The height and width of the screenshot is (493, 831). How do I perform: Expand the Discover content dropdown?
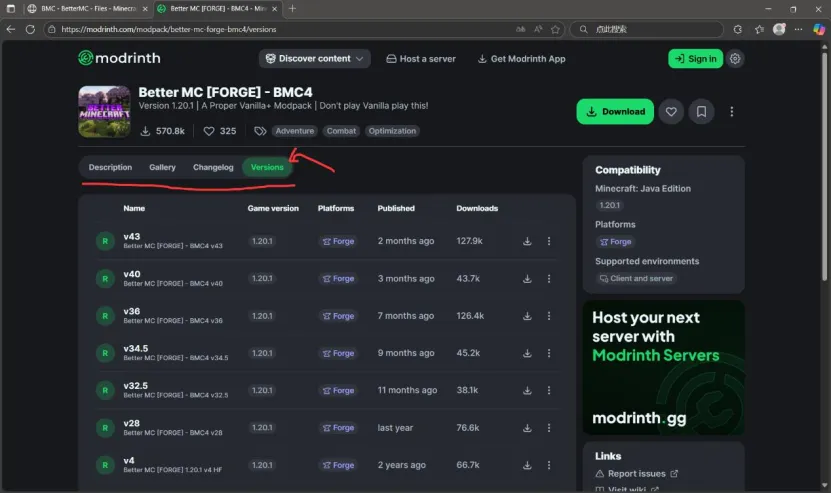pyautogui.click(x=314, y=59)
